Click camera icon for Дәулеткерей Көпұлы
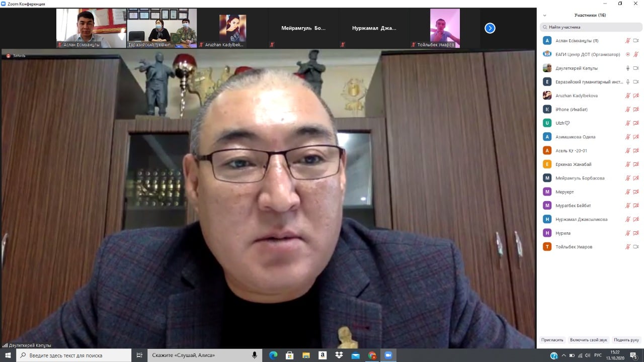644x362 pixels. coord(635,68)
